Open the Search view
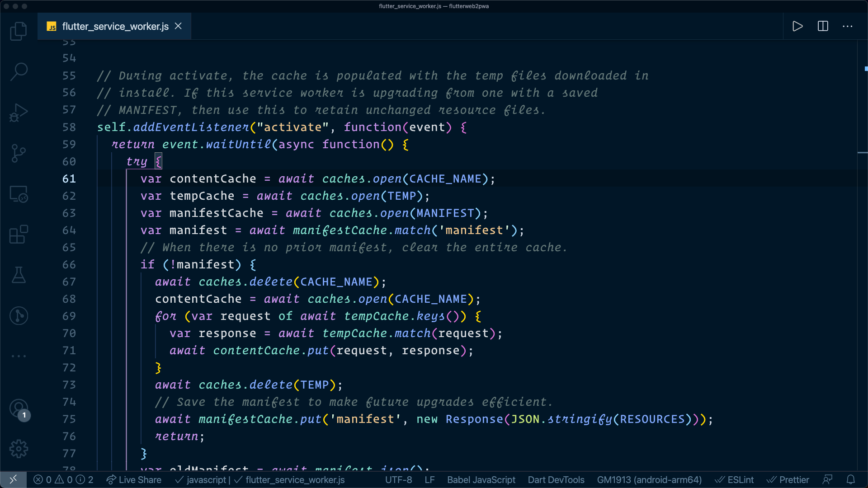This screenshot has width=868, height=488. tap(19, 71)
